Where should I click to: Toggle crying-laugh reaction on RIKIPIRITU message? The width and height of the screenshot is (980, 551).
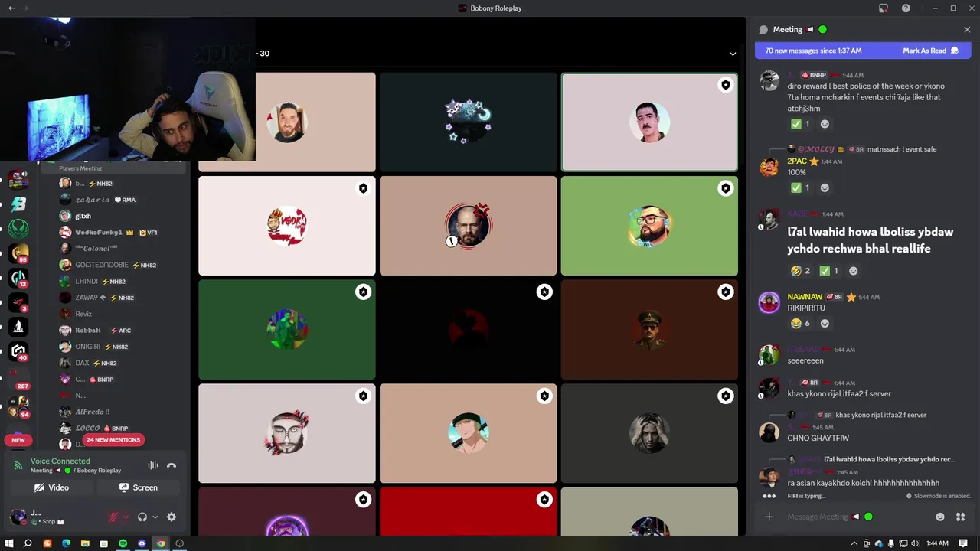click(801, 323)
